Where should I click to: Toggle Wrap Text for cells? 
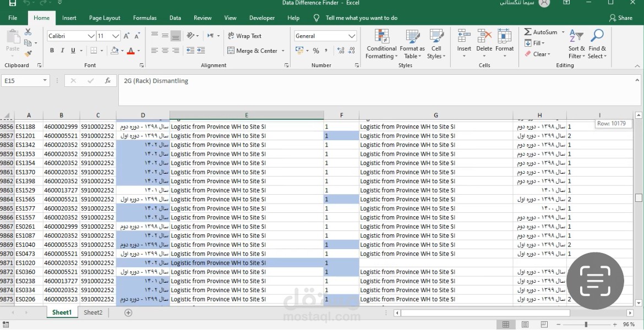tap(245, 36)
